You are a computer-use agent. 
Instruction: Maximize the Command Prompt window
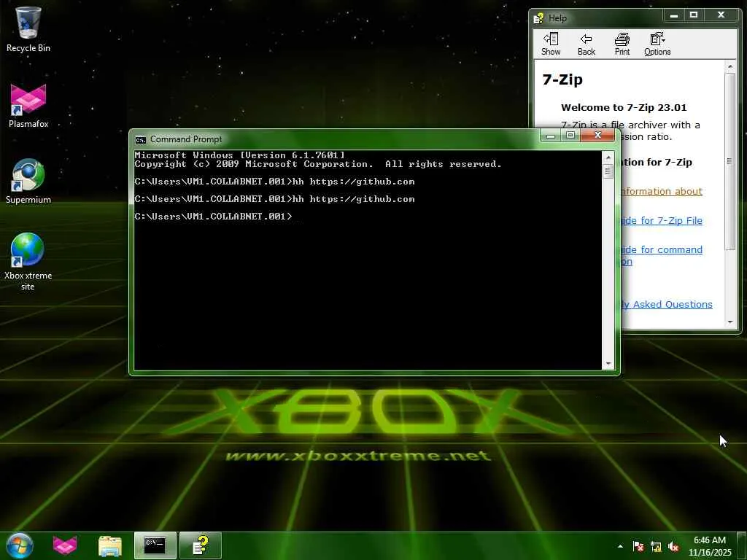coord(570,136)
